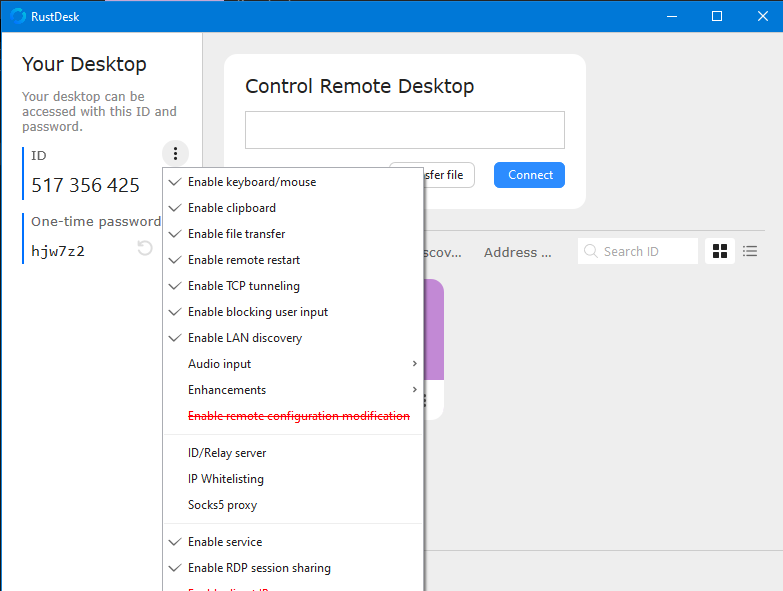Click the remote ID input field
The height and width of the screenshot is (591, 783).
[x=404, y=130]
